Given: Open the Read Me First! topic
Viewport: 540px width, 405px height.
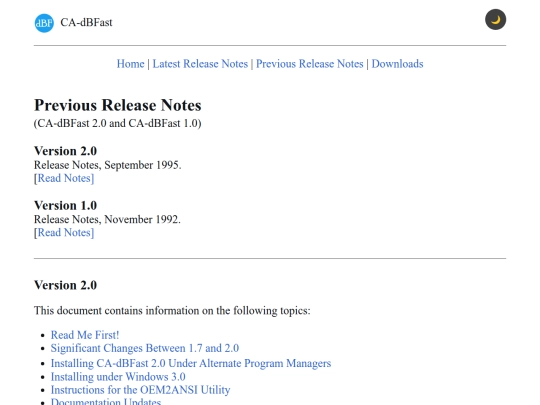Looking at the screenshot, I should coord(85,335).
